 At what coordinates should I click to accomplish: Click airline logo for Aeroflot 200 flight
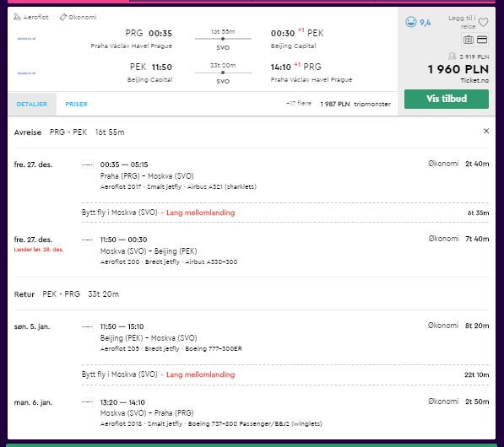pos(88,240)
